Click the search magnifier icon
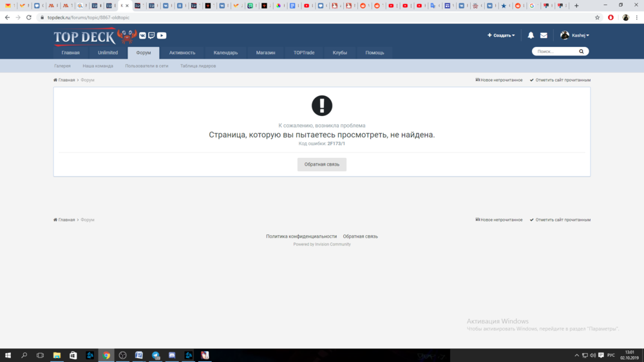This screenshot has height=362, width=644. (x=582, y=52)
